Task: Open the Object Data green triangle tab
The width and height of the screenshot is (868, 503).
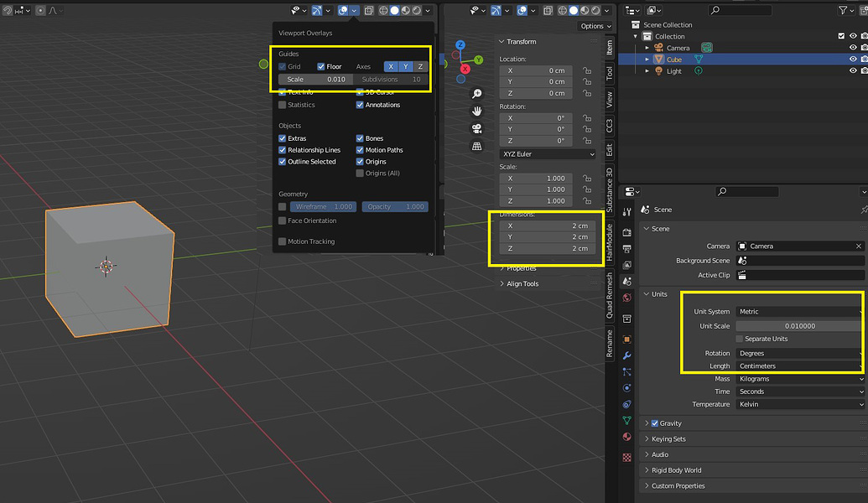Action: (626, 421)
